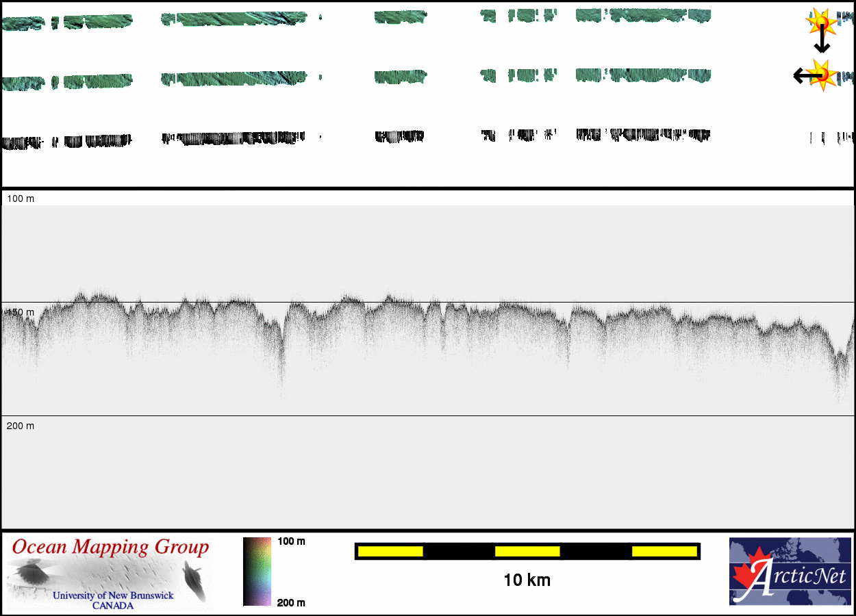Click the black downward-pointing arrow
This screenshot has height=616, width=856.
point(822,44)
